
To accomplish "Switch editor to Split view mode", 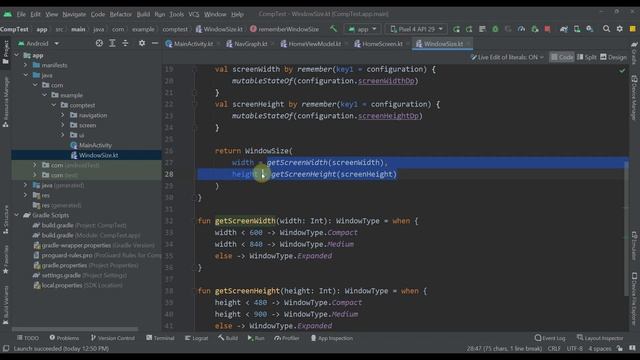I will pyautogui.click(x=587, y=57).
